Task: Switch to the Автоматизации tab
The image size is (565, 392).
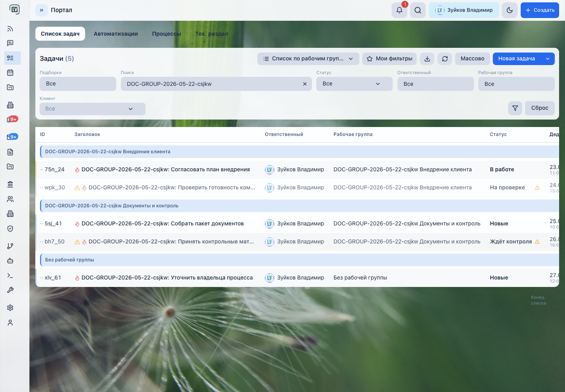Action: coord(116,34)
